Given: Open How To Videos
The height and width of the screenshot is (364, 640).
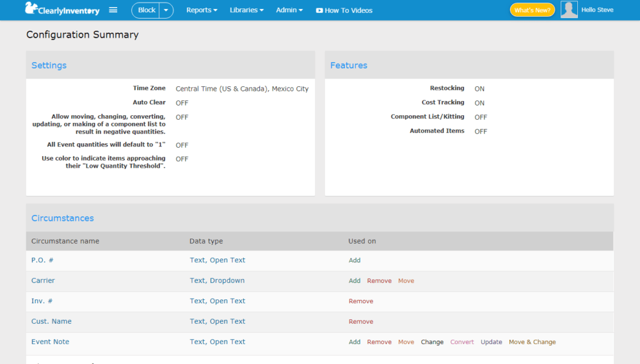Looking at the screenshot, I should [x=344, y=11].
